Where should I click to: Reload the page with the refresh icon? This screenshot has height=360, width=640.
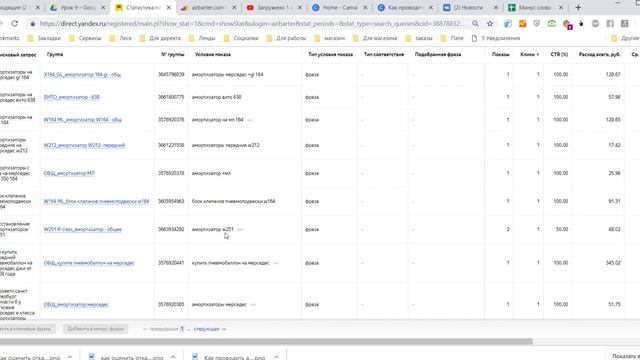point(15,24)
